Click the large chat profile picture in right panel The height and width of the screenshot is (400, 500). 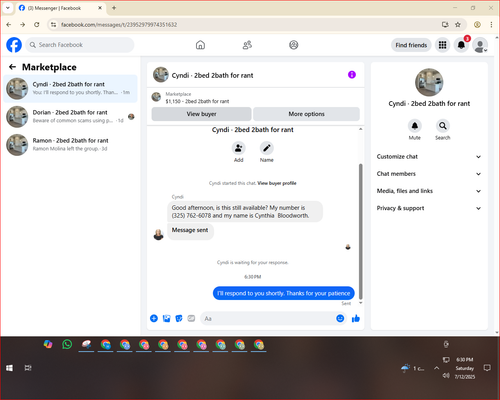[x=429, y=82]
